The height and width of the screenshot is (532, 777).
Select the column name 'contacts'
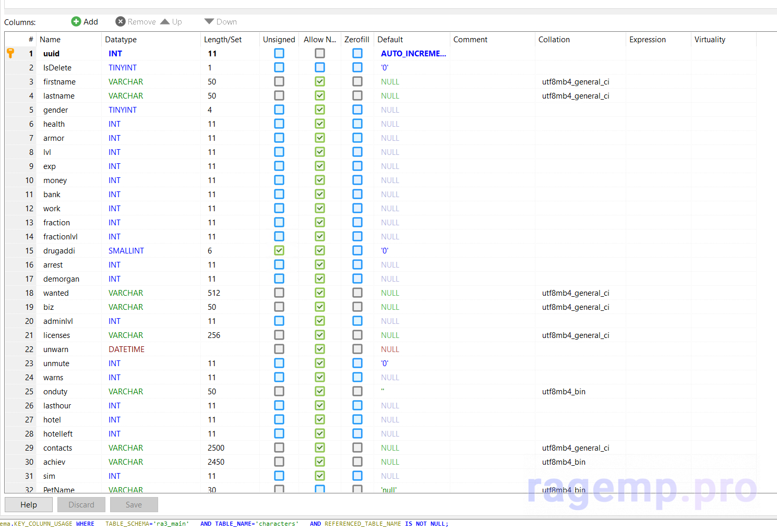tap(57, 448)
